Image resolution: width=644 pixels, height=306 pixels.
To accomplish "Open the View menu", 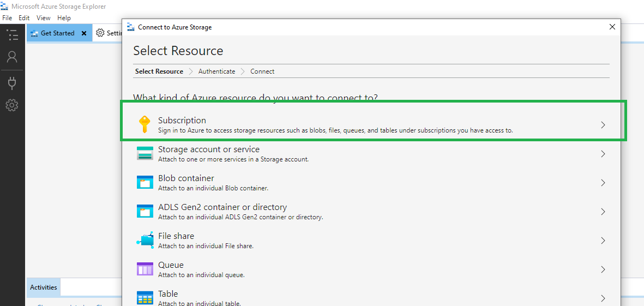I will 43,18.
